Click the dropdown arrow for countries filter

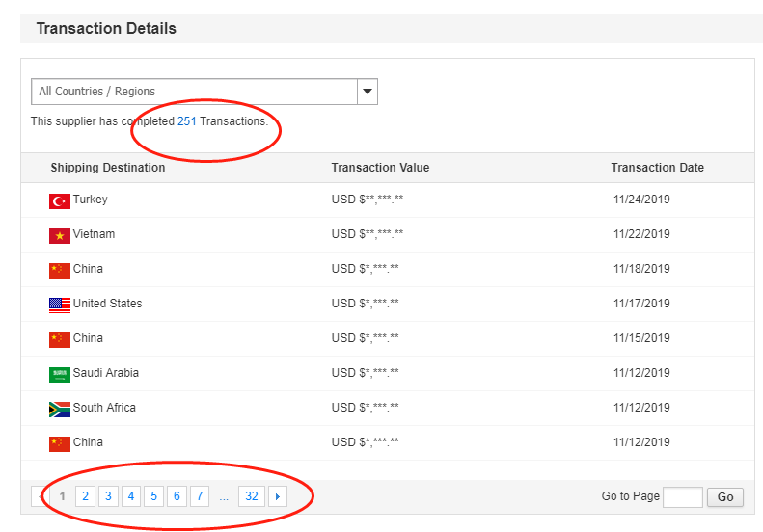(367, 92)
